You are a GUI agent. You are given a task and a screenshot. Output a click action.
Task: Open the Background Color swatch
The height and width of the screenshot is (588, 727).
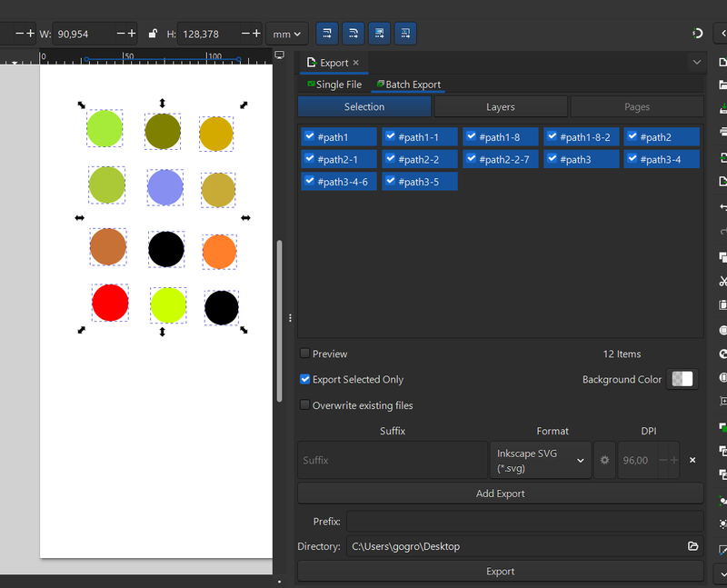[x=682, y=379]
